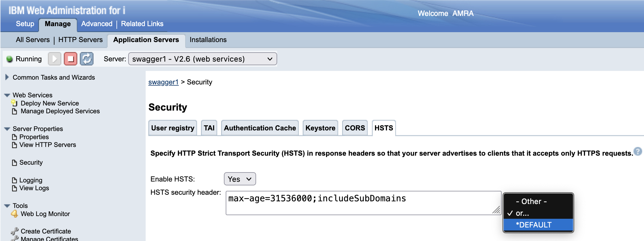This screenshot has width=644, height=241.
Task: Click the Logging page icon
Action: click(14, 180)
